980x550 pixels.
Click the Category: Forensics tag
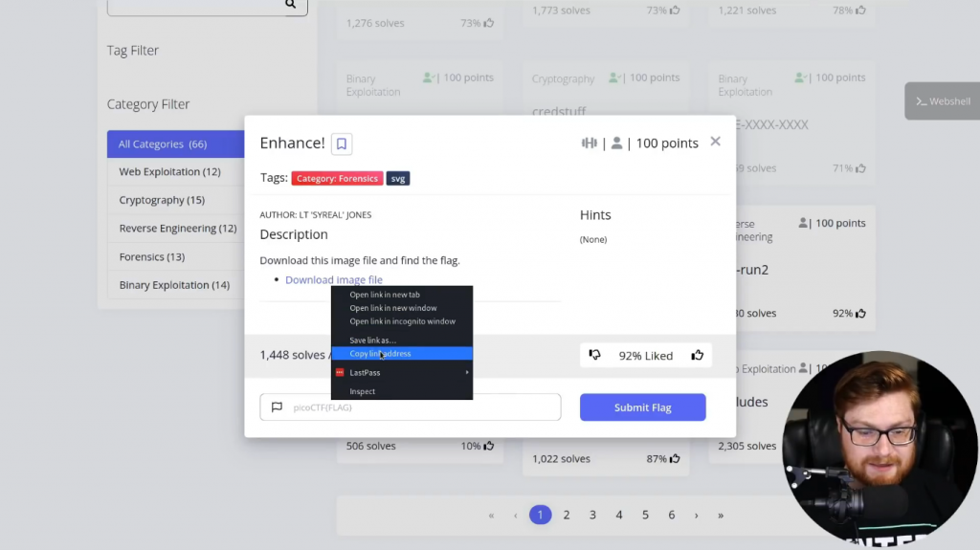(x=337, y=179)
